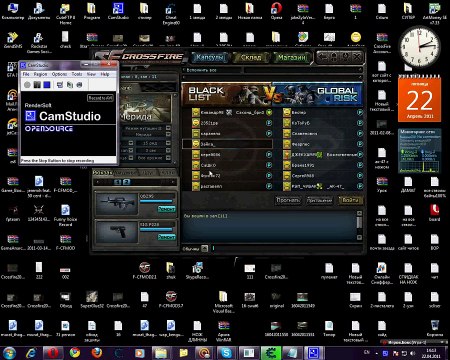Image resolution: width=450 pixels, height=360 pixels.
Task: Click the Приглашение invite button
Action: click(319, 200)
